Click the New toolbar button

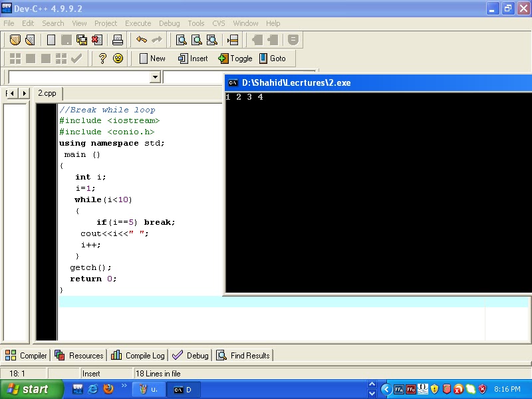tap(152, 59)
